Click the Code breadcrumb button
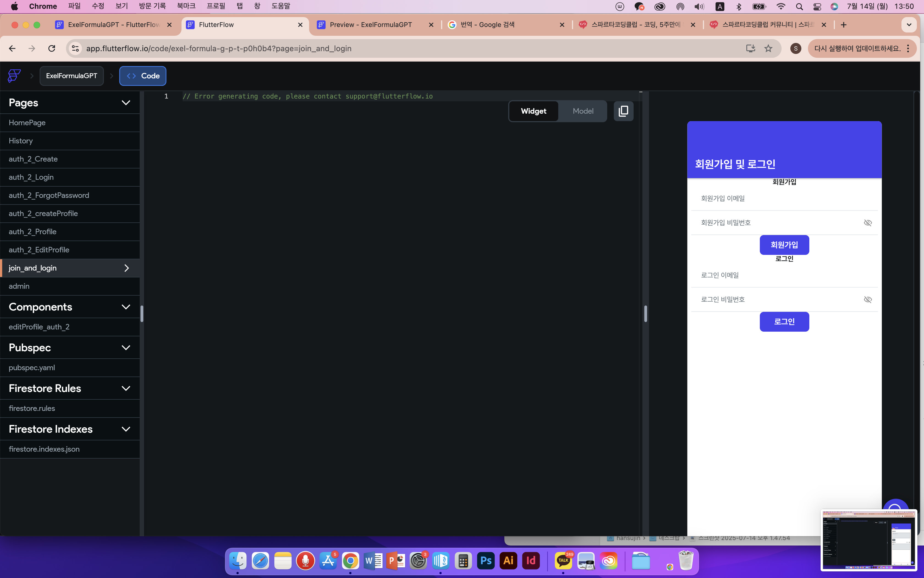This screenshot has width=924, height=578. pos(142,76)
